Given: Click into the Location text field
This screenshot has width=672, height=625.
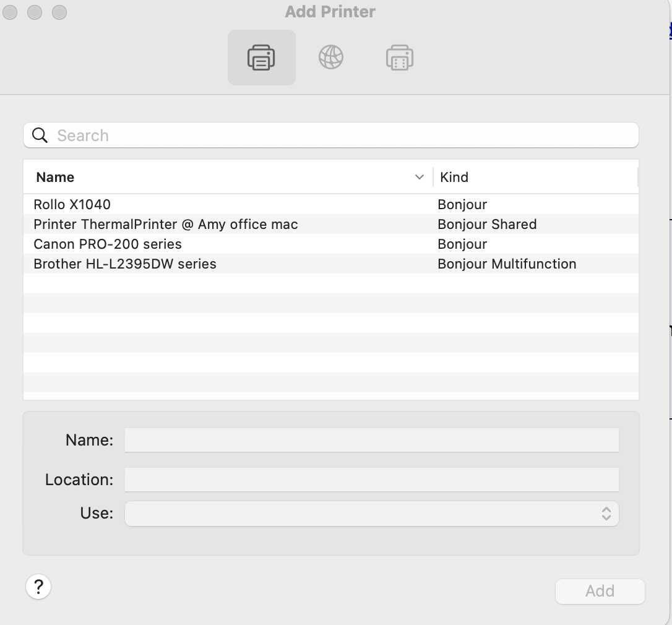Looking at the screenshot, I should click(371, 480).
